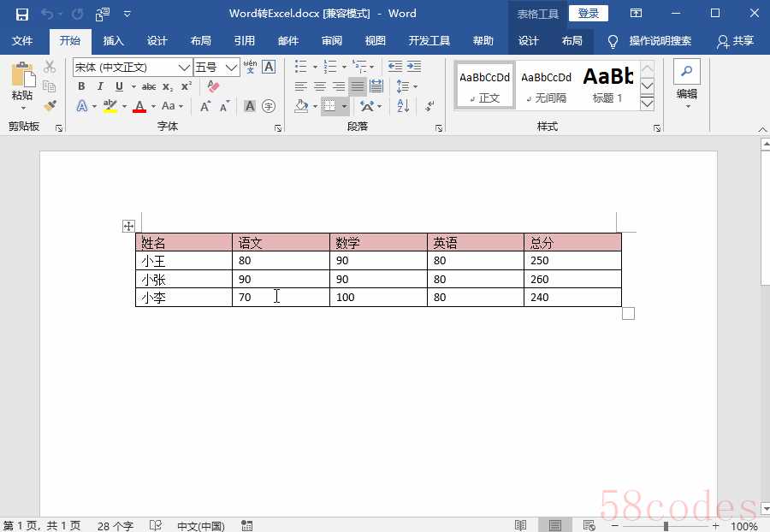Click the 共享 share button
Viewport: 770px width, 532px height.
click(735, 41)
